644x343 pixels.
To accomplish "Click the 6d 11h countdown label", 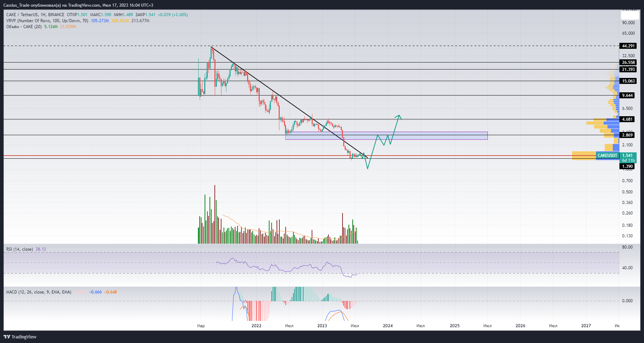I will pyautogui.click(x=628, y=160).
